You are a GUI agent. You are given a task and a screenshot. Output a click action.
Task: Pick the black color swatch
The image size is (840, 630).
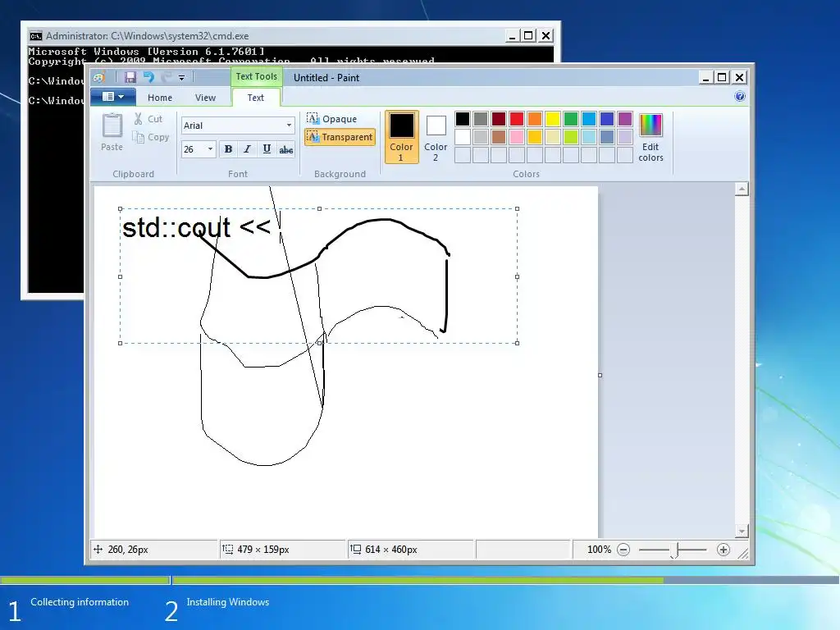click(x=463, y=119)
